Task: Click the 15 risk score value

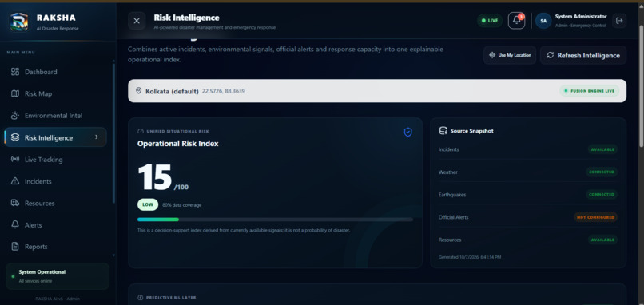Action: 155,177
